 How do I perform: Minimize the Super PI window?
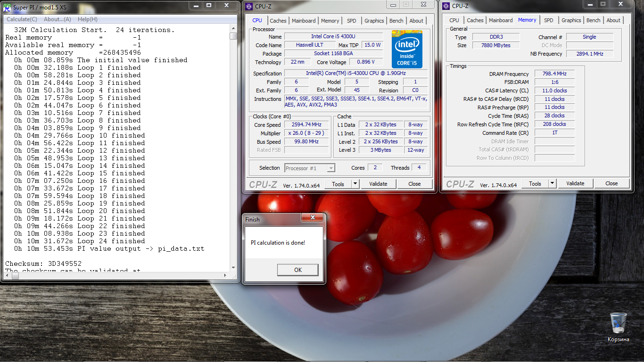click(x=196, y=5)
